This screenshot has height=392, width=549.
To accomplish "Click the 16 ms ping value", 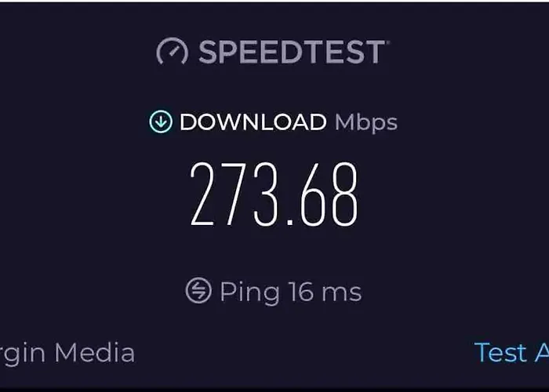I will 325,292.
